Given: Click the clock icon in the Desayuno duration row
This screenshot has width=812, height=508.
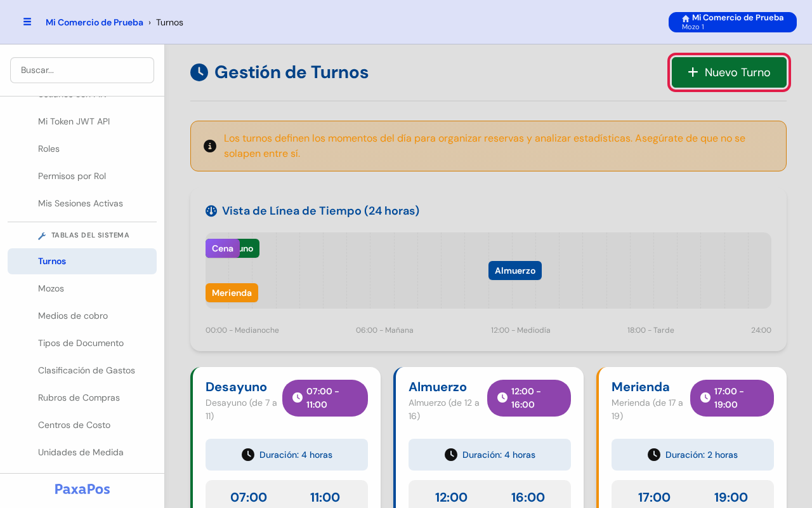Looking at the screenshot, I should (248, 455).
